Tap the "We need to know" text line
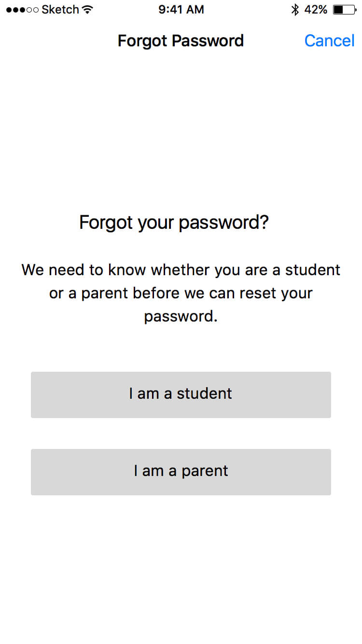The height and width of the screenshot is (644, 362). [x=181, y=270]
